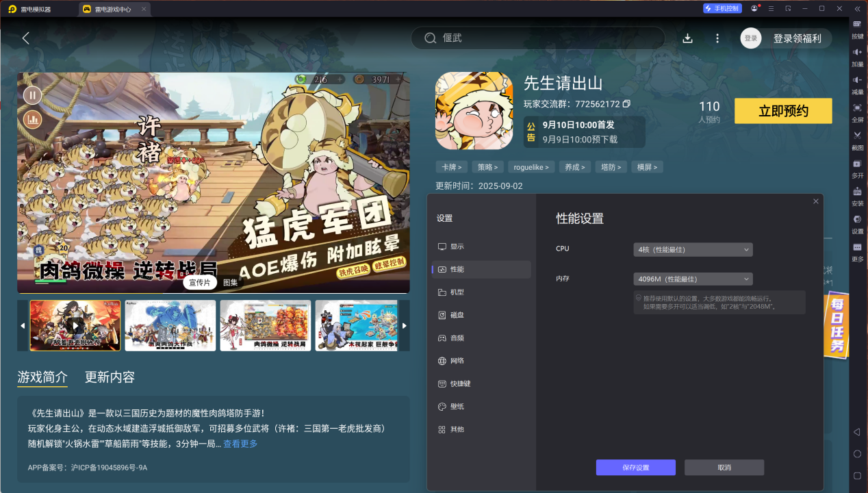Select the first video thumbnail
The width and height of the screenshot is (868, 493).
pyautogui.click(x=75, y=326)
